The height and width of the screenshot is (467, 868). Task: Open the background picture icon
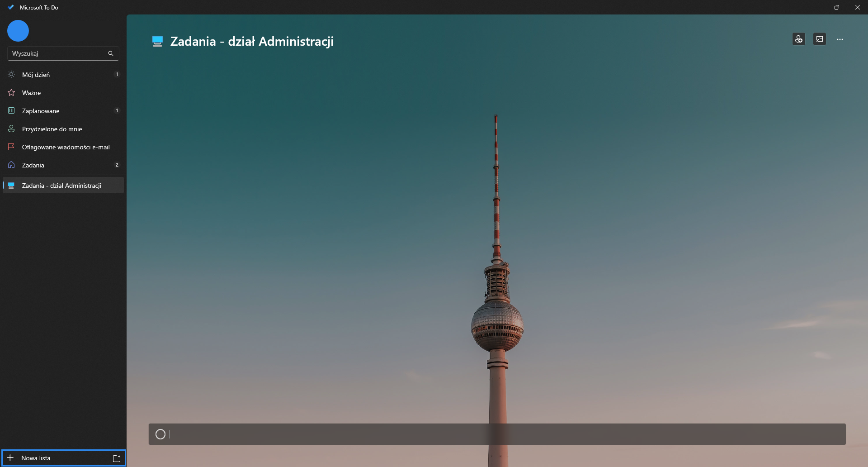[820, 39]
